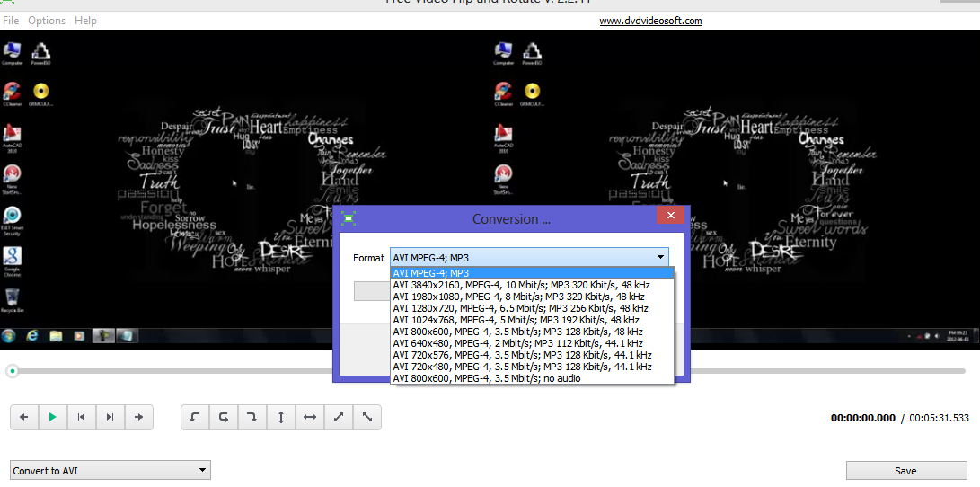Screen dimensions: 980x487
Task: Open the File menu
Action: [11, 21]
